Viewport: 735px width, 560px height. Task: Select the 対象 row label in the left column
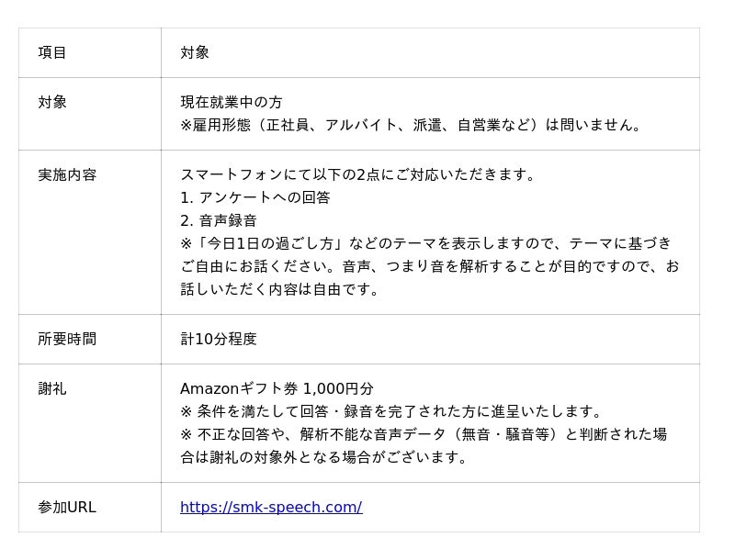(x=52, y=102)
